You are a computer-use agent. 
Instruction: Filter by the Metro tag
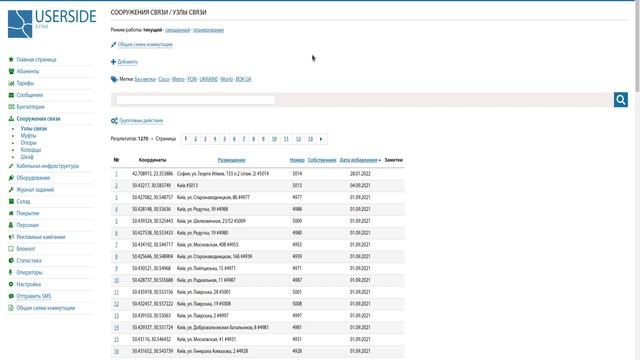tap(178, 79)
